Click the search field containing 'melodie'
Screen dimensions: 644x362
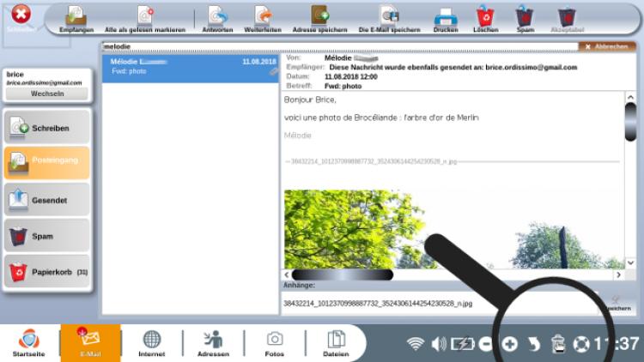coord(340,46)
